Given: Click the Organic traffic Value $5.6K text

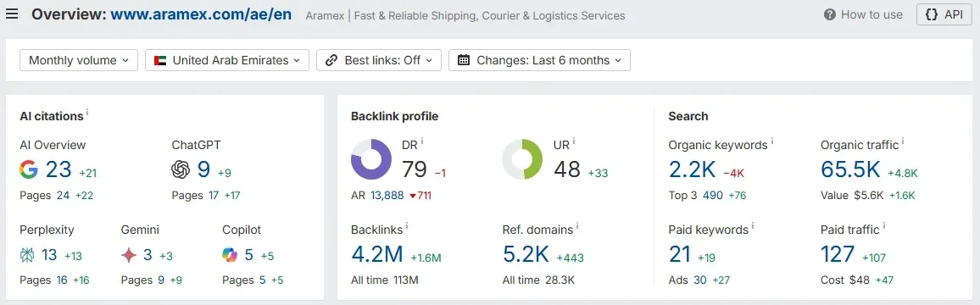Looking at the screenshot, I should 852,196.
